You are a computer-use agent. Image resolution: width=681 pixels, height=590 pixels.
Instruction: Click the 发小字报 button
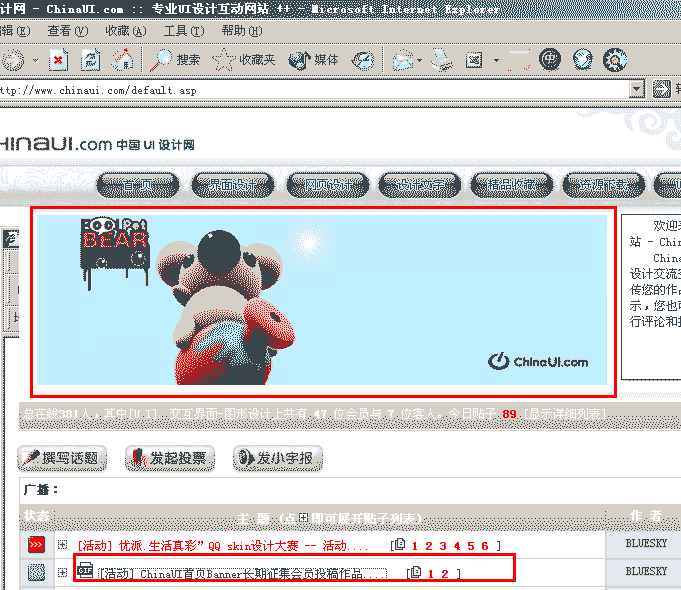coord(278,458)
